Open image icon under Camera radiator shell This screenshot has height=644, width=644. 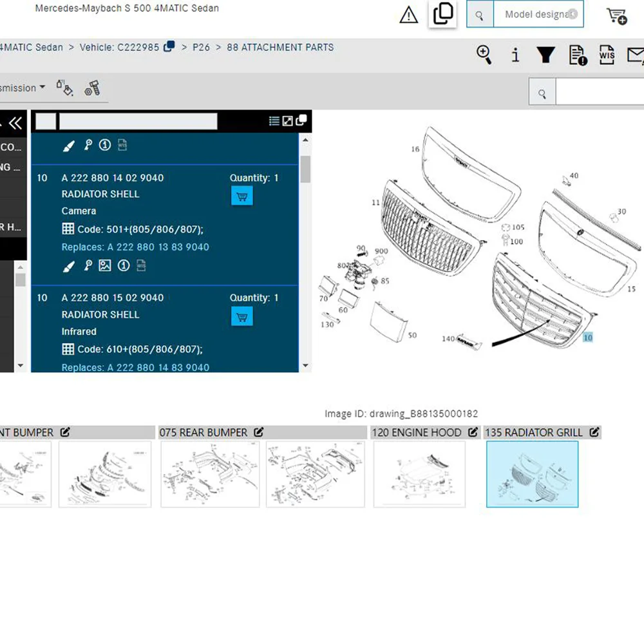coord(105,266)
